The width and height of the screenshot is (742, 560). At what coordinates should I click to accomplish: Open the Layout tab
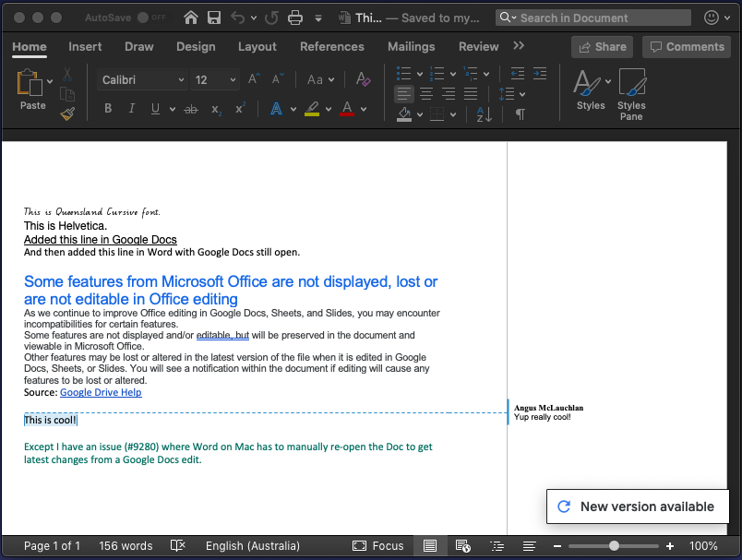[x=257, y=46]
